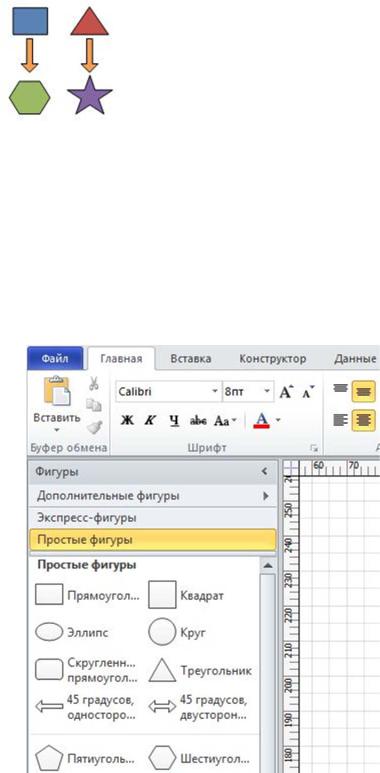The height and width of the screenshot is (773, 380).
Task: Open the Файл tab
Action: click(55, 358)
